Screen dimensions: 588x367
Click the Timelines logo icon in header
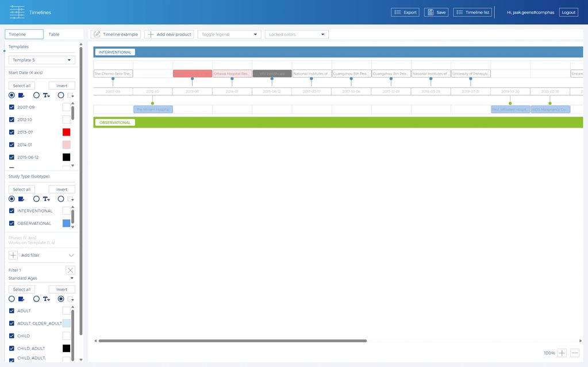coord(17,12)
